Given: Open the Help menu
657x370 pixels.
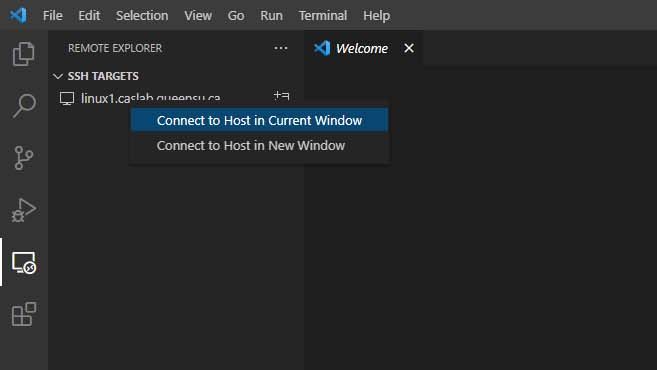Looking at the screenshot, I should point(376,16).
